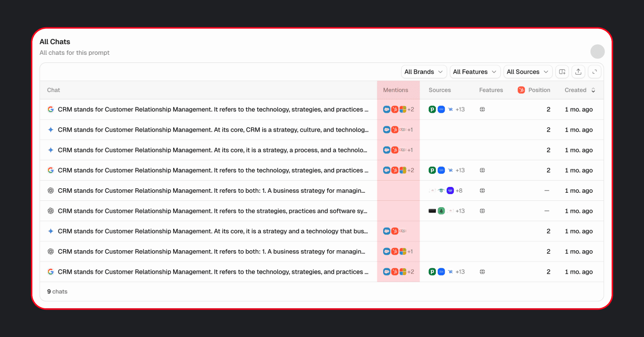Screen dimensions: 644x337
Task: Click HubSpot icon in 'strategy and a technology' row
Action: [x=395, y=231]
